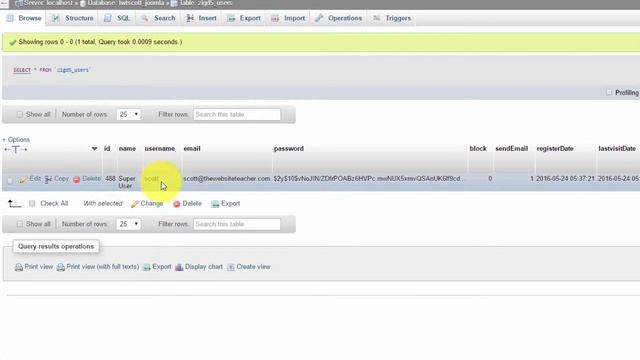The height and width of the screenshot is (360, 640).
Task: Click the red With-selected Delete icon
Action: tap(177, 204)
